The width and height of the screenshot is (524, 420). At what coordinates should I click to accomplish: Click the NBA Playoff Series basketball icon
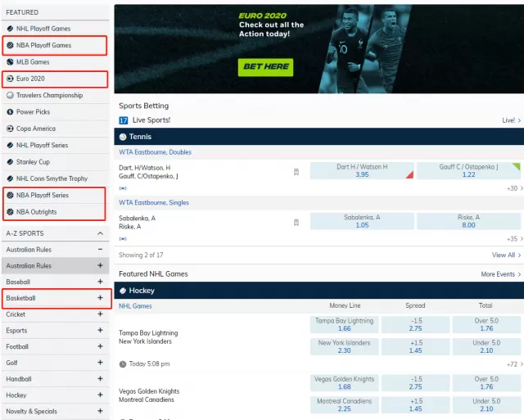[10, 195]
